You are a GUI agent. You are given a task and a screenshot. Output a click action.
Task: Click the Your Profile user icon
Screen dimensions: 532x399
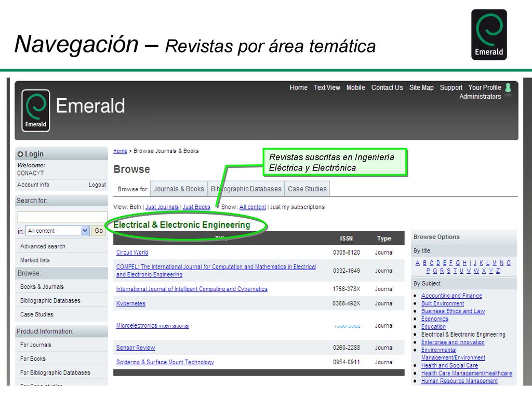508,87
